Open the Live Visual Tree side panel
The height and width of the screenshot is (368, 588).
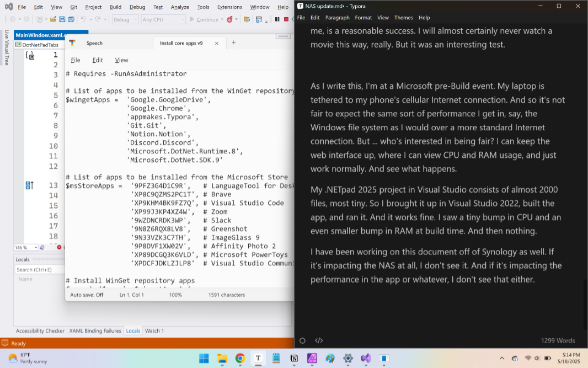pos(7,47)
